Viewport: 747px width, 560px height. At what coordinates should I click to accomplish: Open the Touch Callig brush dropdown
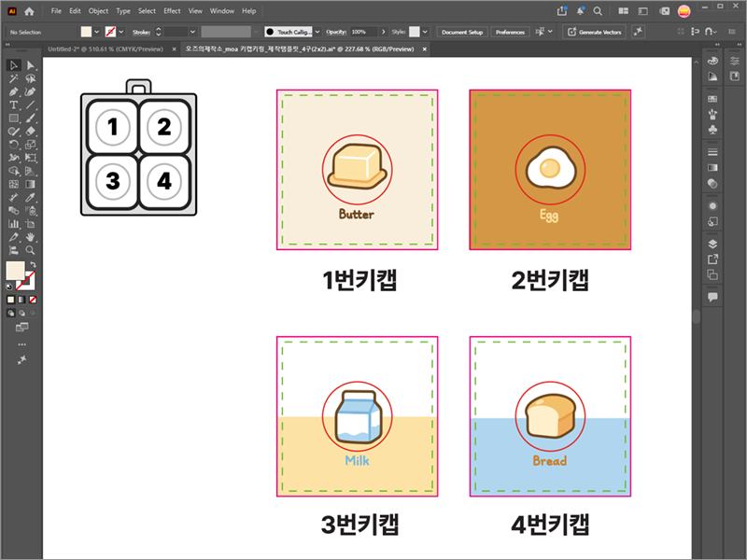317,32
